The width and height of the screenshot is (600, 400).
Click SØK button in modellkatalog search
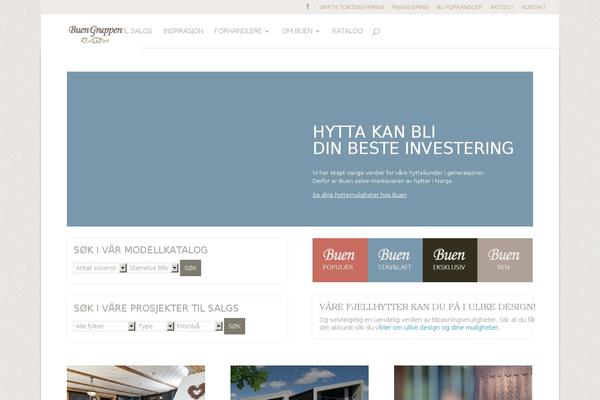[x=190, y=268]
